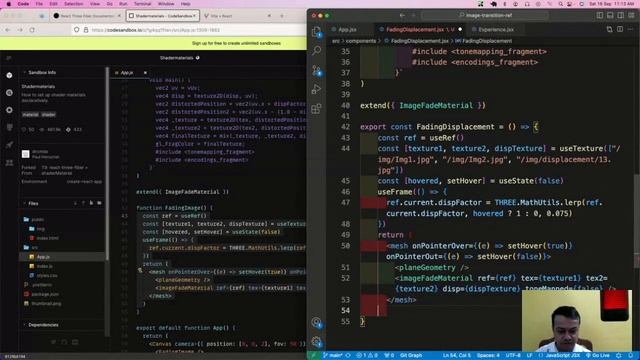Click the Customize Layout icon in VS Code

tap(631, 16)
